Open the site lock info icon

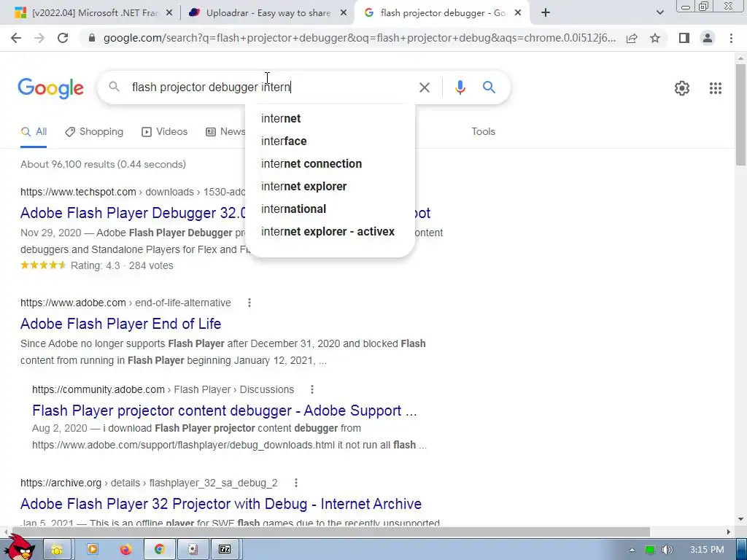pos(92,38)
